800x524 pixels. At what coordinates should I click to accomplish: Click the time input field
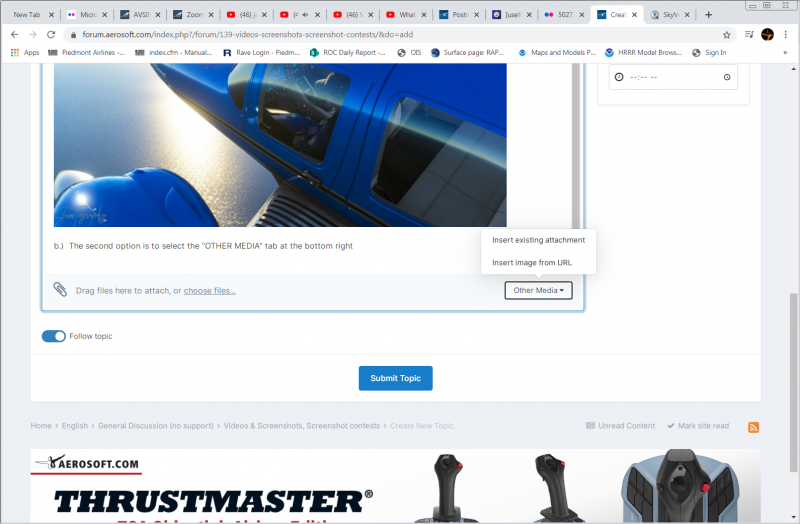tap(673, 77)
